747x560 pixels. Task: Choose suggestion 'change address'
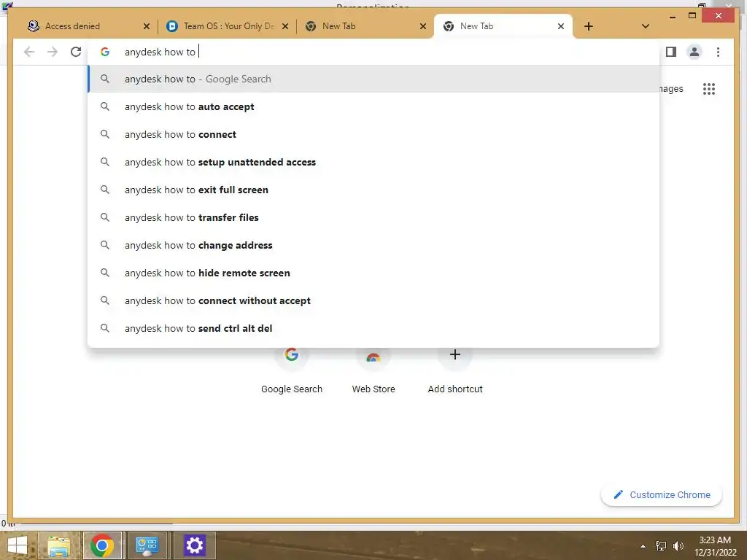(373, 245)
